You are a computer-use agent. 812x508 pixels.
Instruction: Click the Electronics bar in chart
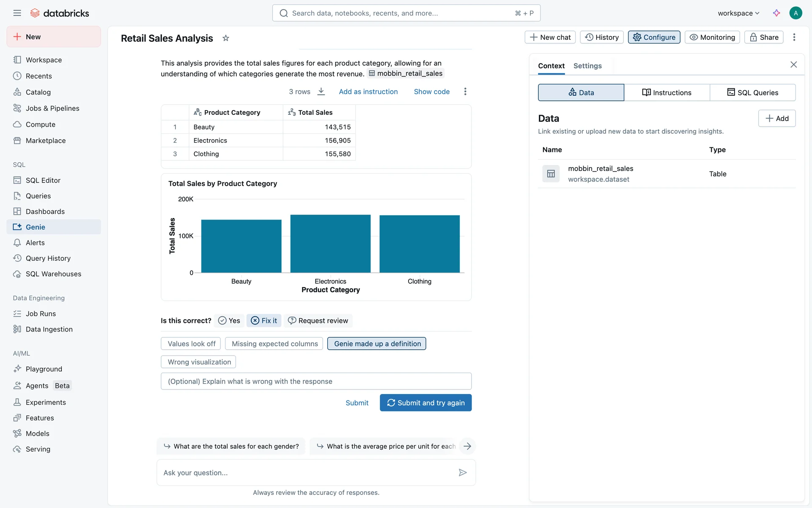tap(330, 244)
